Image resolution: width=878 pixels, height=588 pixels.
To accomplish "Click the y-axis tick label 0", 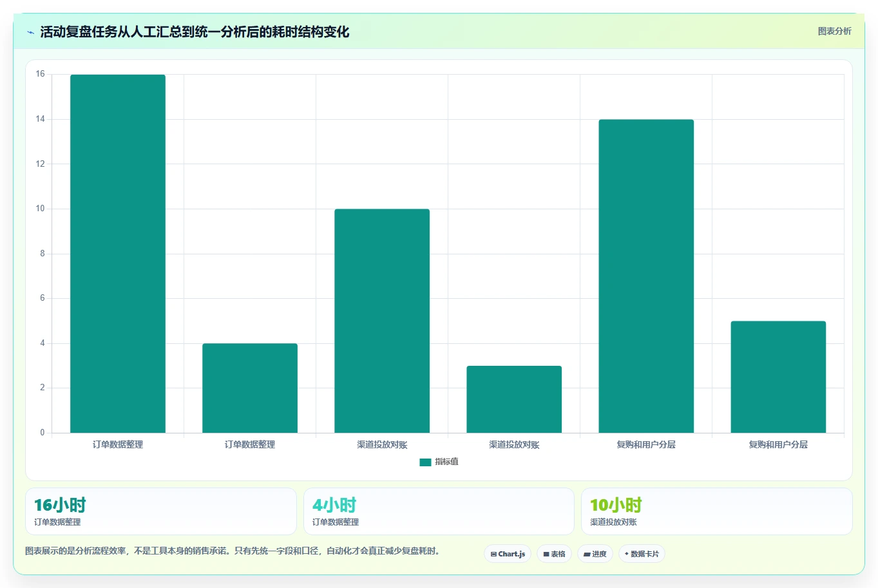I will click(43, 433).
